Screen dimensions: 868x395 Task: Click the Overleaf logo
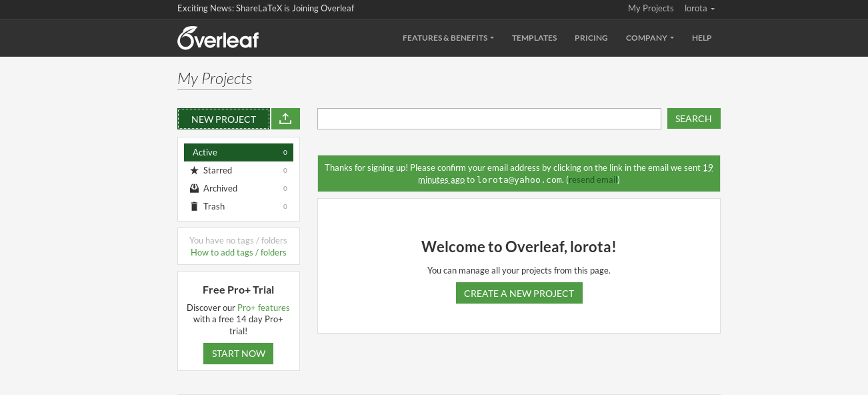click(x=218, y=38)
